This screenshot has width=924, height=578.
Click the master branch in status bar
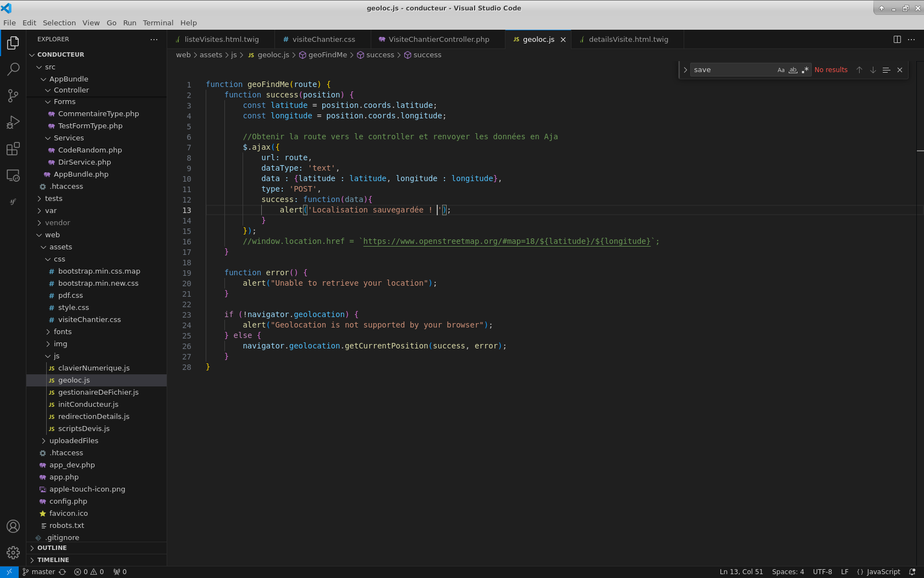pos(43,572)
